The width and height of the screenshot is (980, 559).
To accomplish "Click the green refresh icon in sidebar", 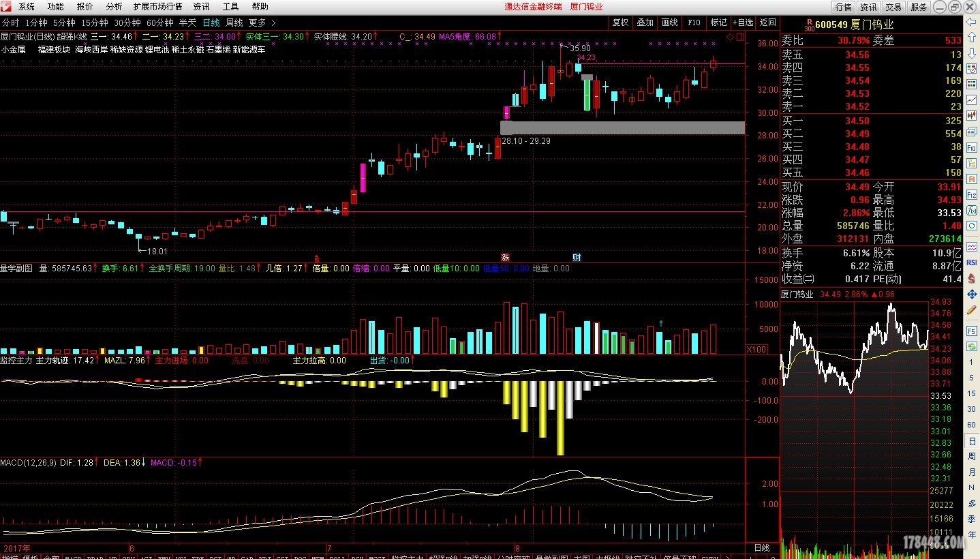I will click(x=971, y=346).
